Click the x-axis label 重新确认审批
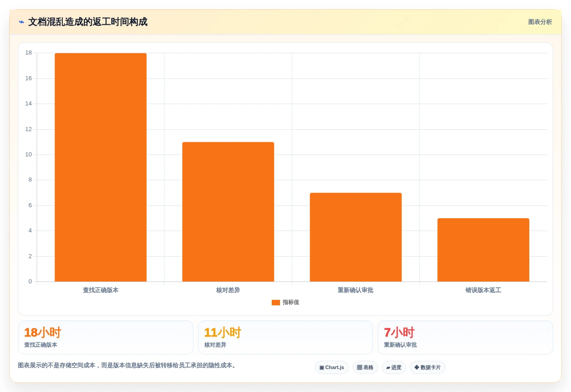This screenshot has width=571, height=392. coord(356,290)
